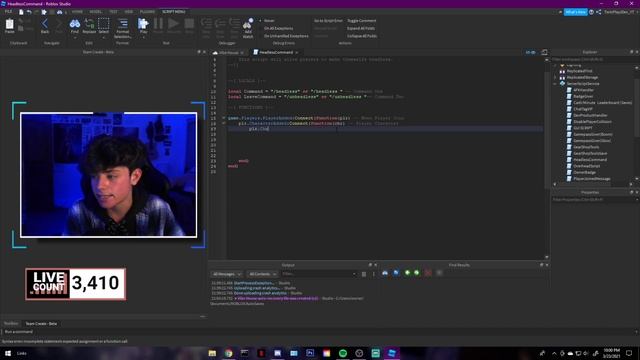Click the red X icon in Find Results
Screen dimensions: 640x360
[x=428, y=273]
